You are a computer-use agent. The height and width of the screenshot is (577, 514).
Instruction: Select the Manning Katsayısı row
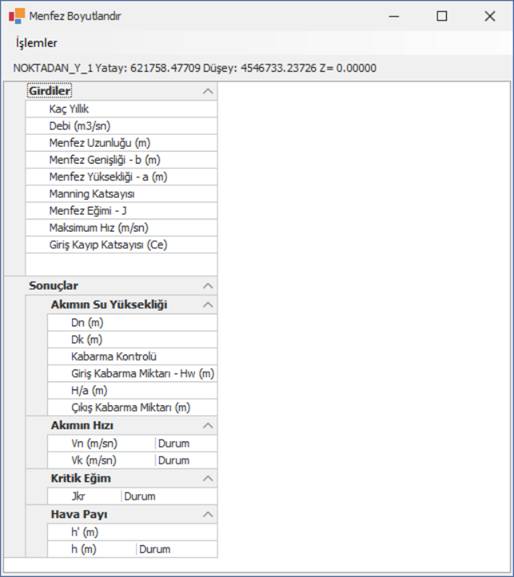(121, 194)
